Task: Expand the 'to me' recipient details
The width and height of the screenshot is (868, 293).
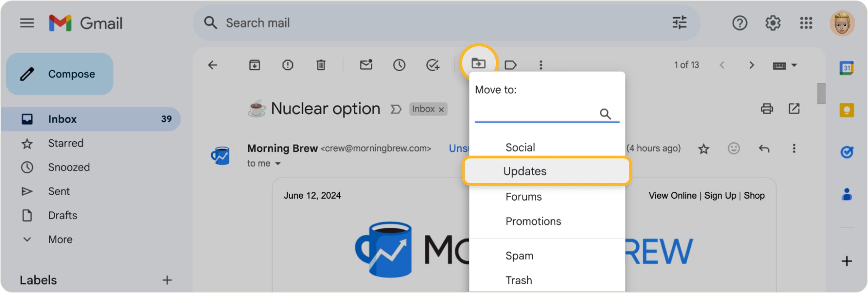Action: 278,163
